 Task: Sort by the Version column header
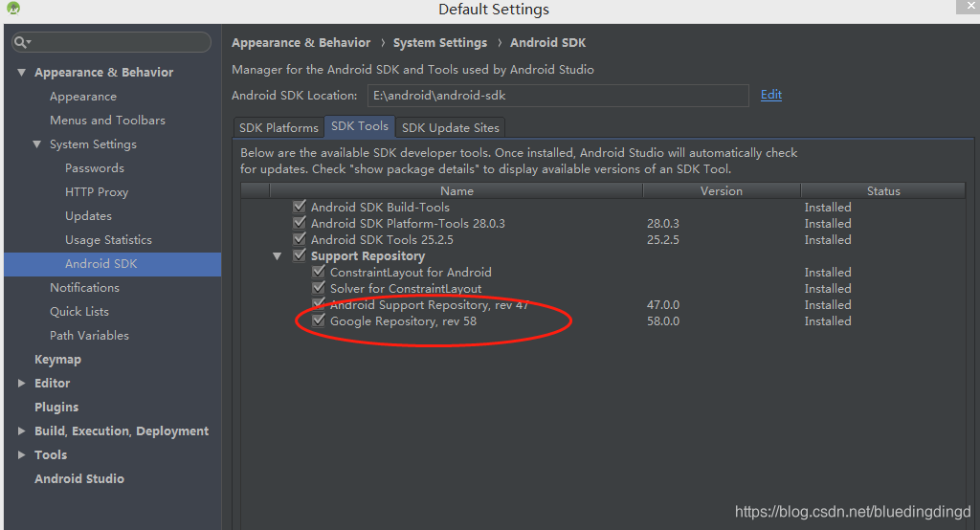point(722,191)
